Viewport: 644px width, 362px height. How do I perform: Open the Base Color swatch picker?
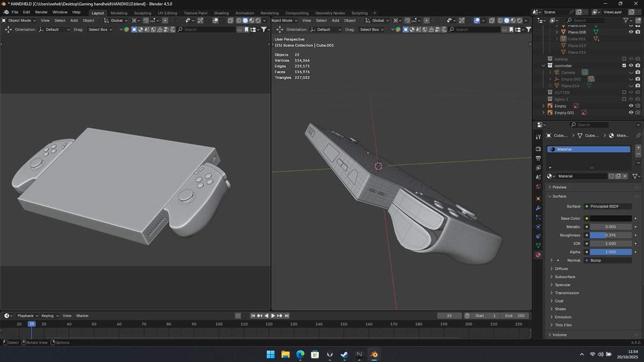pos(611,218)
